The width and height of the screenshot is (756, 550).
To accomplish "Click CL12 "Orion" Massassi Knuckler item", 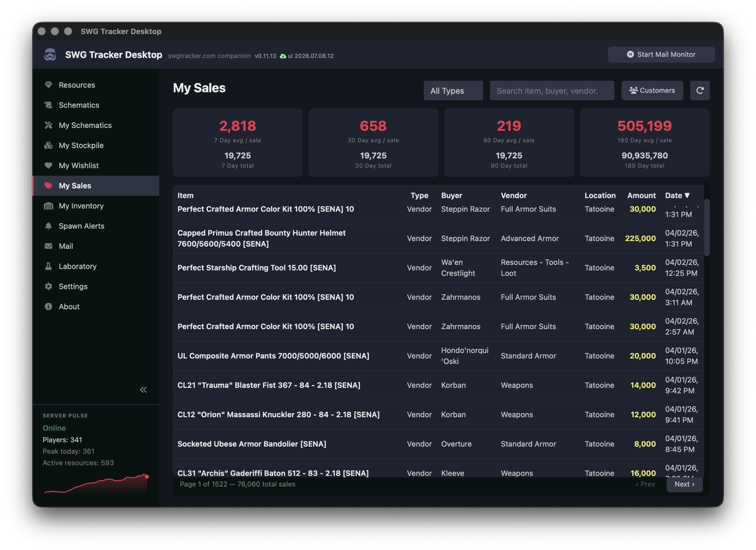I will click(x=278, y=415).
